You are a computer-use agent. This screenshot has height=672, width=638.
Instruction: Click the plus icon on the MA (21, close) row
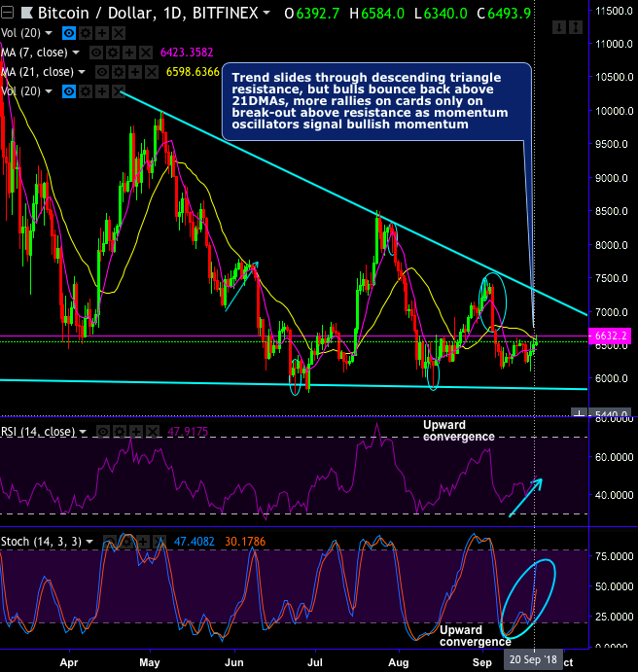click(x=134, y=72)
